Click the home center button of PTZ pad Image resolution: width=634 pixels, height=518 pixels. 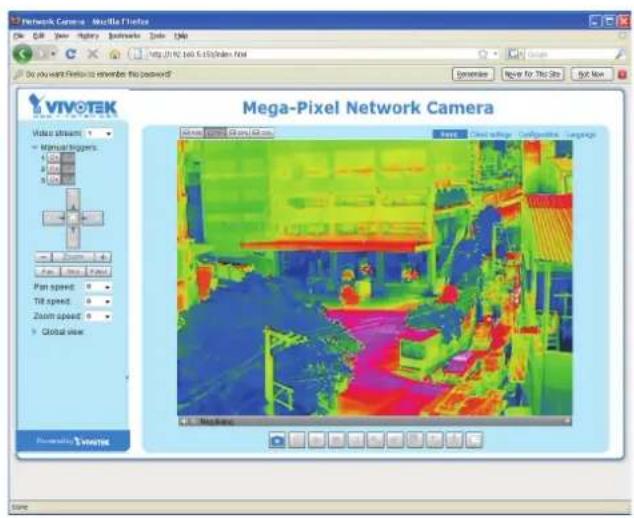(x=73, y=218)
